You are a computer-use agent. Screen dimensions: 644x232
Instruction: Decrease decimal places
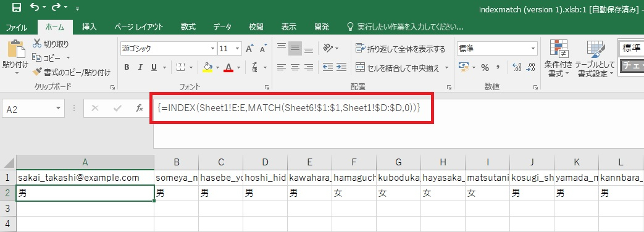[530, 67]
